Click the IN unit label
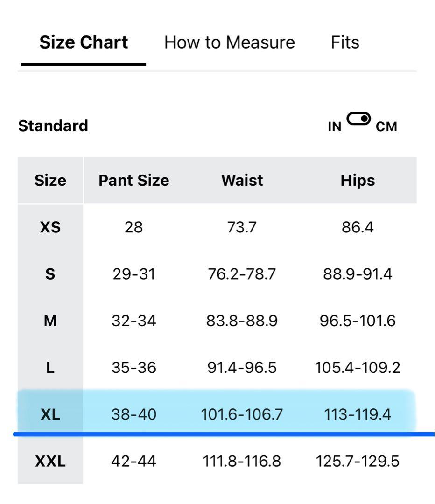 tap(335, 126)
